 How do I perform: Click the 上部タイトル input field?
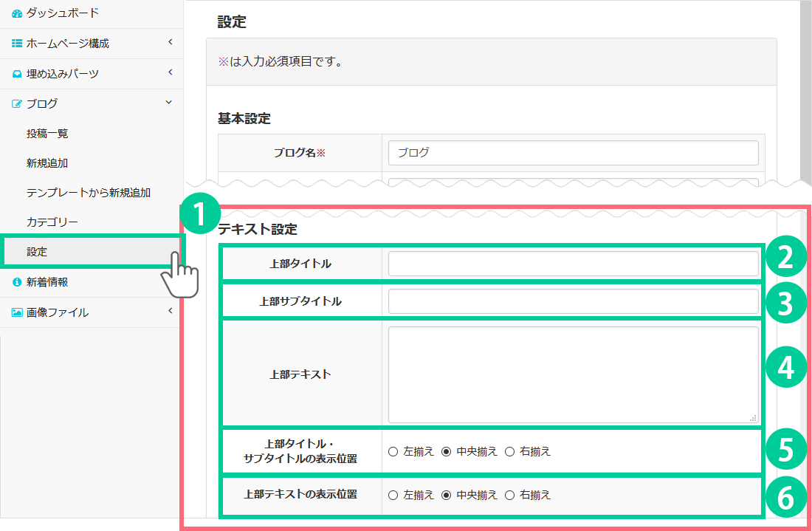tap(573, 264)
